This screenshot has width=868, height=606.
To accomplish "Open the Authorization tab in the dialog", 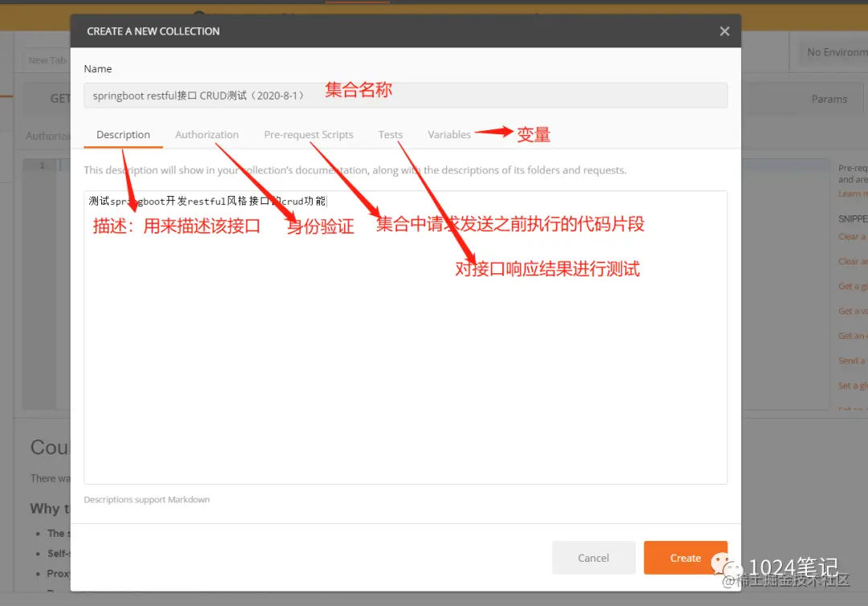I will tap(207, 134).
